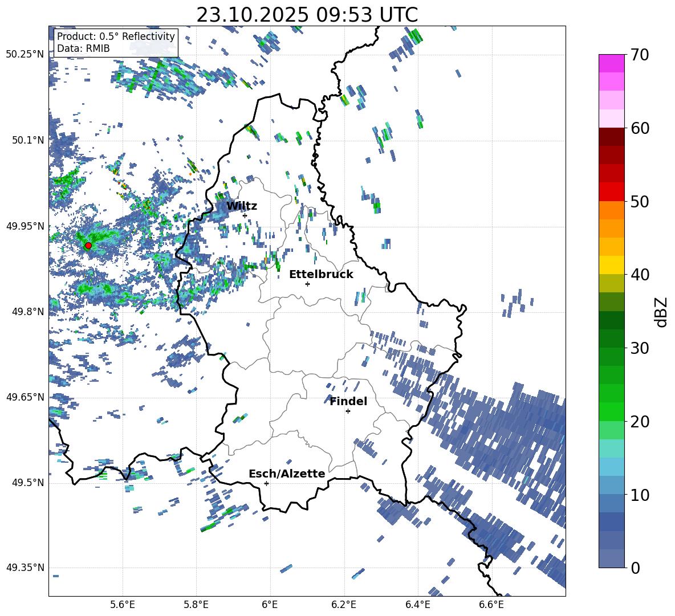Click the 50.25°N latitude label
This screenshot has height=616, width=675.
pos(25,54)
